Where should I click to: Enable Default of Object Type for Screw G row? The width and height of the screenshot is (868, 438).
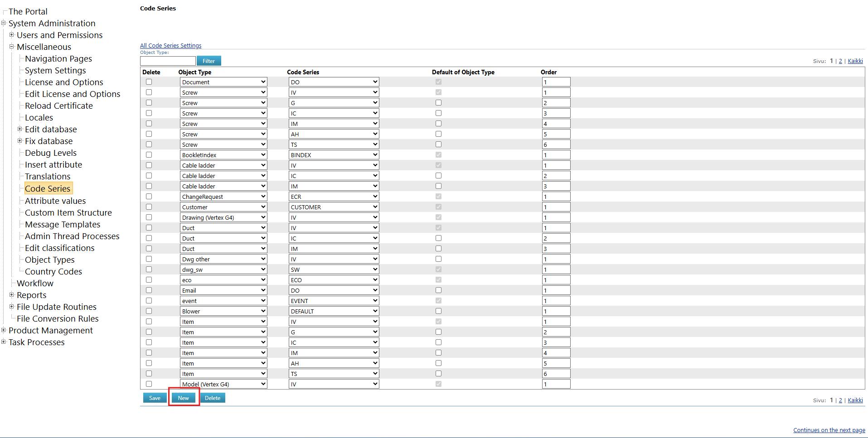[438, 102]
